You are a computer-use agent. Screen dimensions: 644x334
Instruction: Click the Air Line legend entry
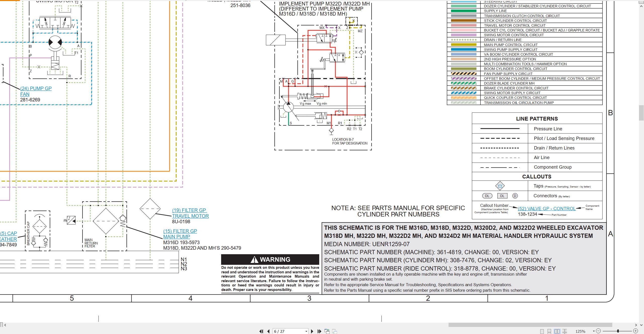point(542,157)
